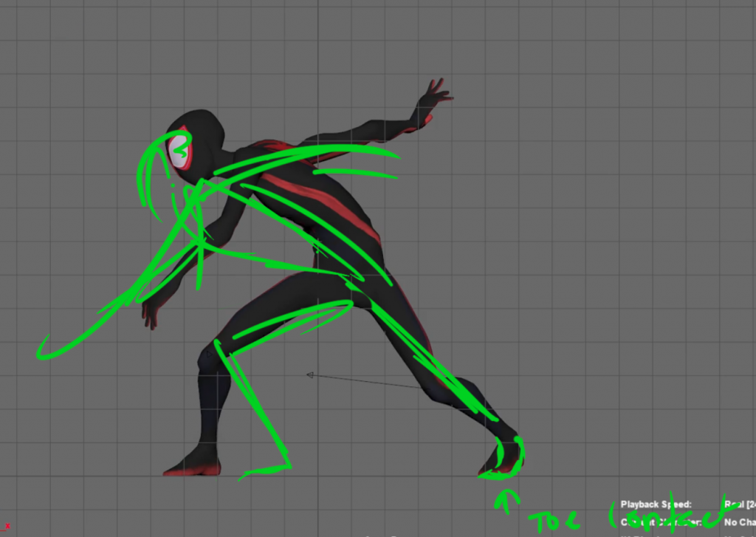Click the "No Cha" current character value
Viewport: 756px width, 537px height.
pyautogui.click(x=740, y=522)
